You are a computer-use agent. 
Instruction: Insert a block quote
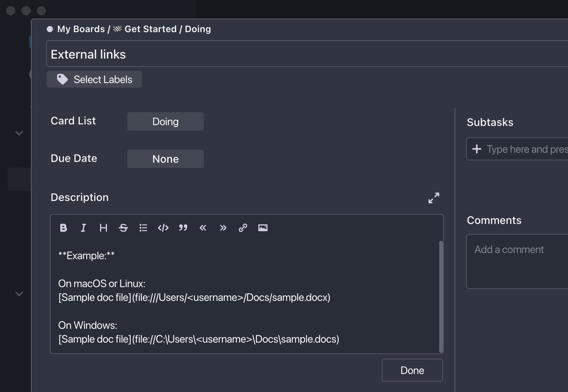183,228
